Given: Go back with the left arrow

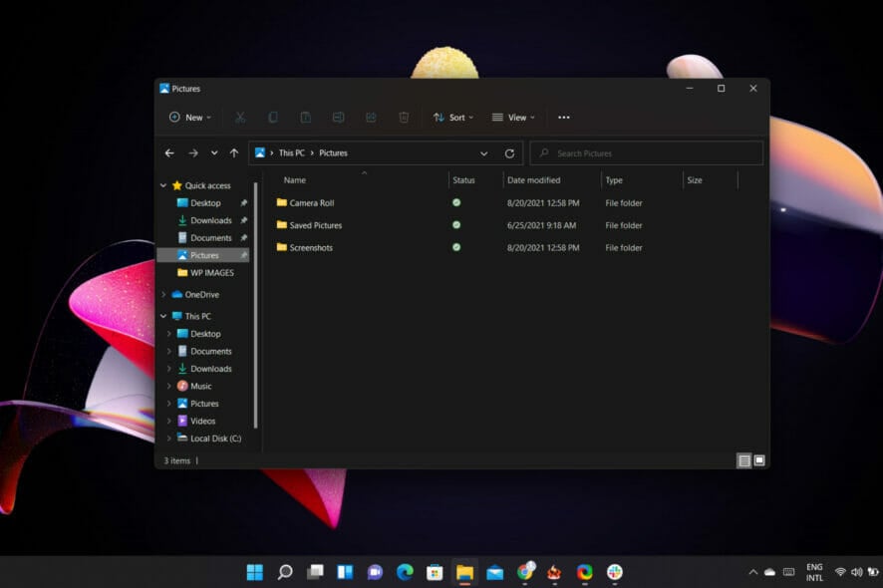Looking at the screenshot, I should point(169,153).
